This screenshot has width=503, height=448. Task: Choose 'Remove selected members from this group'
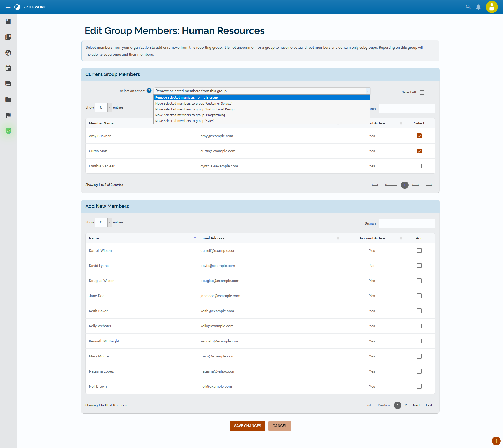coord(262,98)
